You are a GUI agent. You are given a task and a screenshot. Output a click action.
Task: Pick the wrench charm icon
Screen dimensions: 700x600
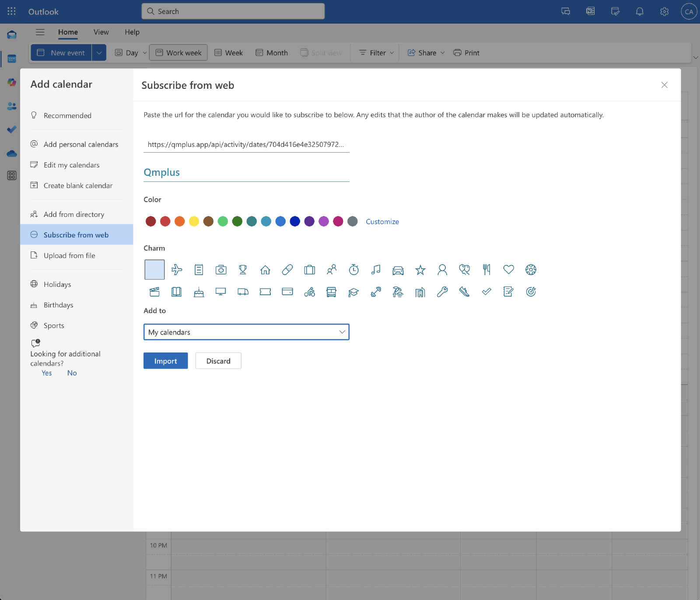coord(442,292)
